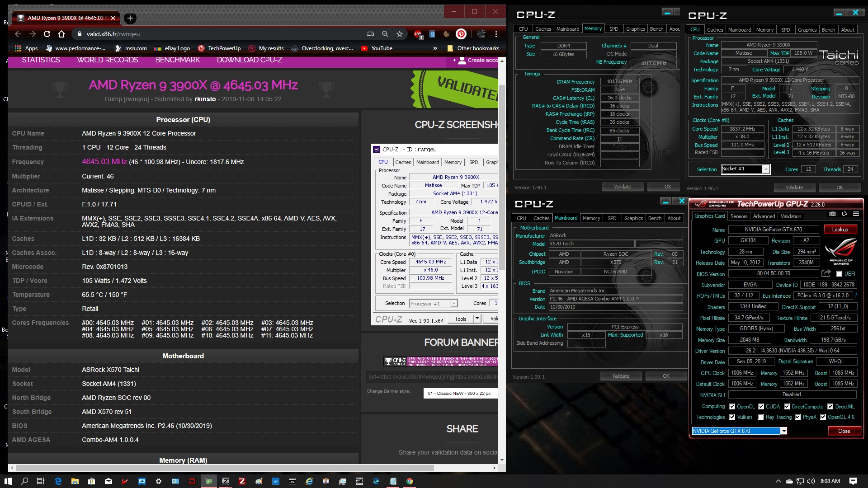The image size is (868, 488).
Task: Click the forum banner thumbnail image
Action: (x=441, y=361)
